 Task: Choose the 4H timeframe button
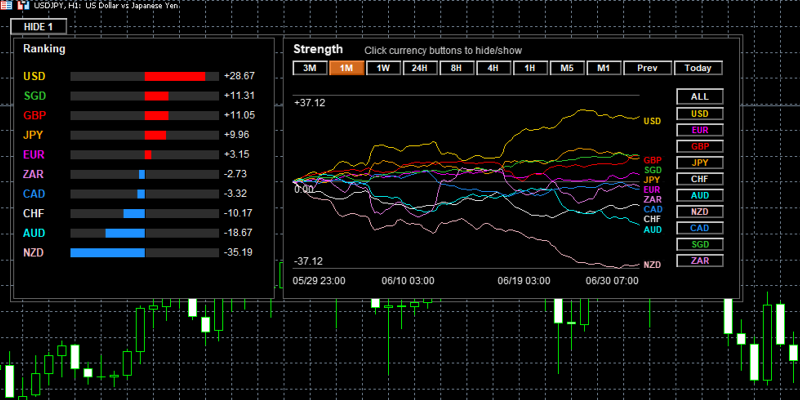(493, 68)
